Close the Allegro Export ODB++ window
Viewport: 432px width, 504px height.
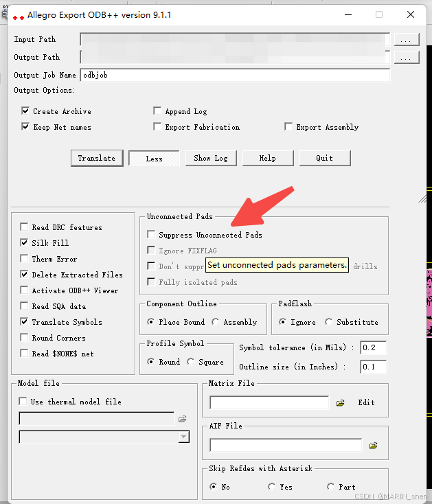click(x=411, y=14)
